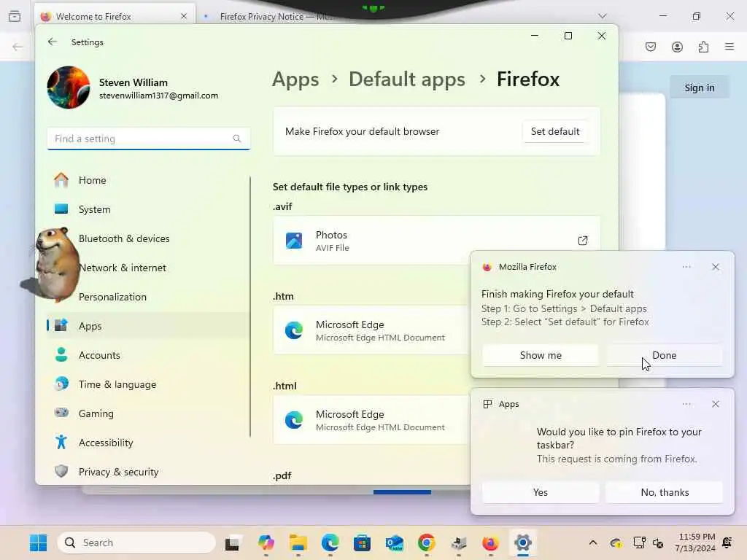This screenshot has height=560, width=747.
Task: Click Yes to pin Firefox
Action: (541, 492)
